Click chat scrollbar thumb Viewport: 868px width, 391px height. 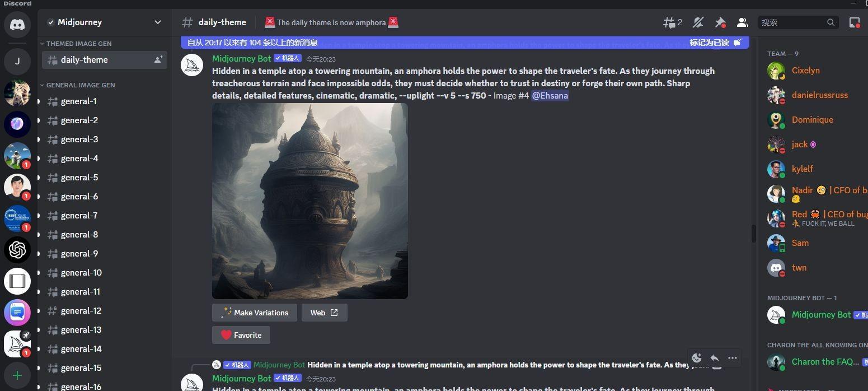[753, 234]
